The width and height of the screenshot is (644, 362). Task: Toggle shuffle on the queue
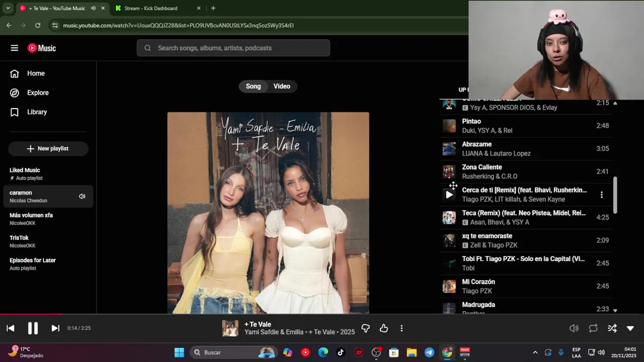[612, 328]
